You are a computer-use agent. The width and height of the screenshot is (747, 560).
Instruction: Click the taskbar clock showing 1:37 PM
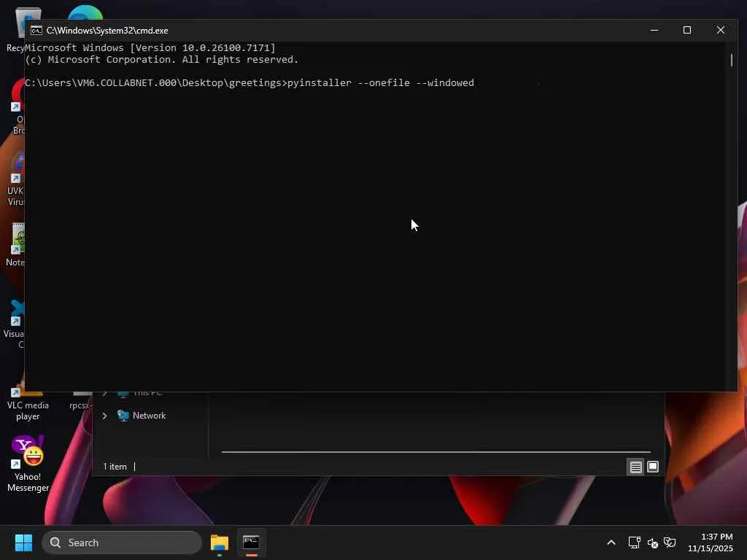pos(710,542)
